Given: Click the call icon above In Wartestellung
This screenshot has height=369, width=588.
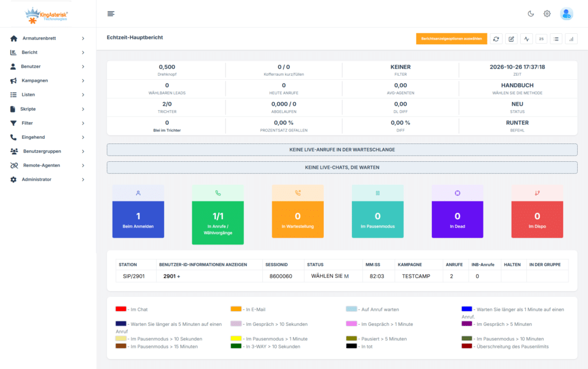Looking at the screenshot, I should (x=298, y=193).
